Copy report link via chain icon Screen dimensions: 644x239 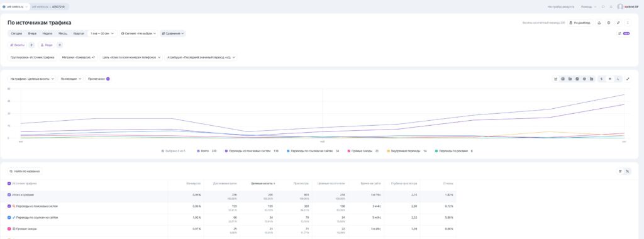click(x=618, y=23)
